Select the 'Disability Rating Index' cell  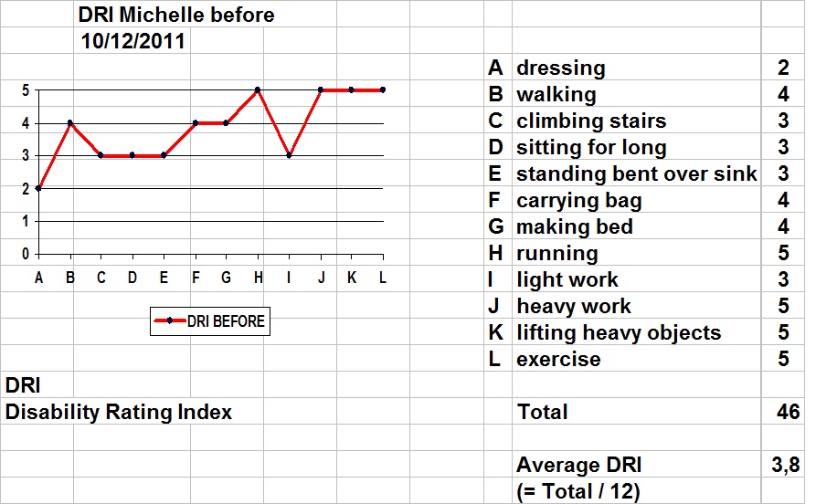119,412
